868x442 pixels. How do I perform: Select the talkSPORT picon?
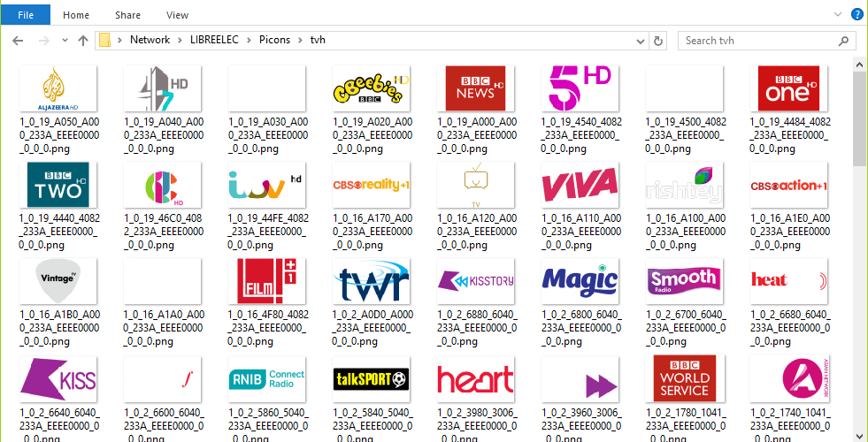(372, 379)
